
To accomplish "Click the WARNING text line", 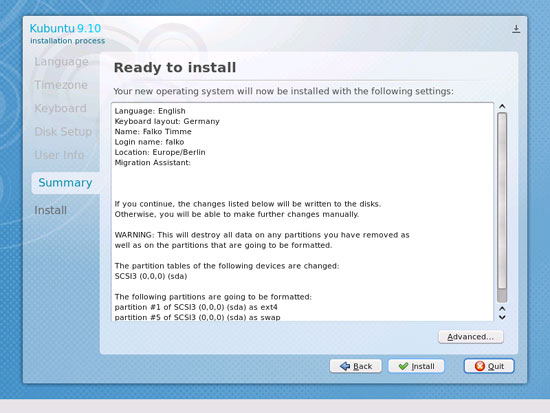I will click(x=262, y=235).
